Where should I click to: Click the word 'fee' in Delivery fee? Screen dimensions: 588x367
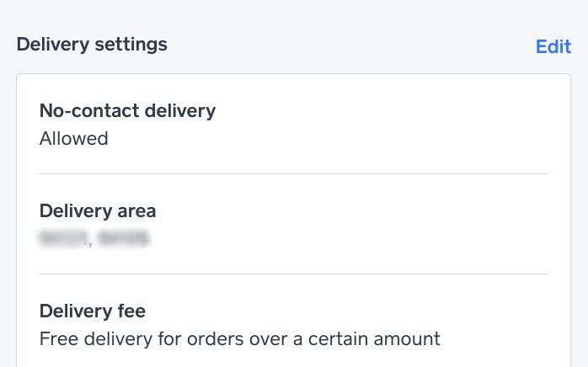tap(131, 311)
